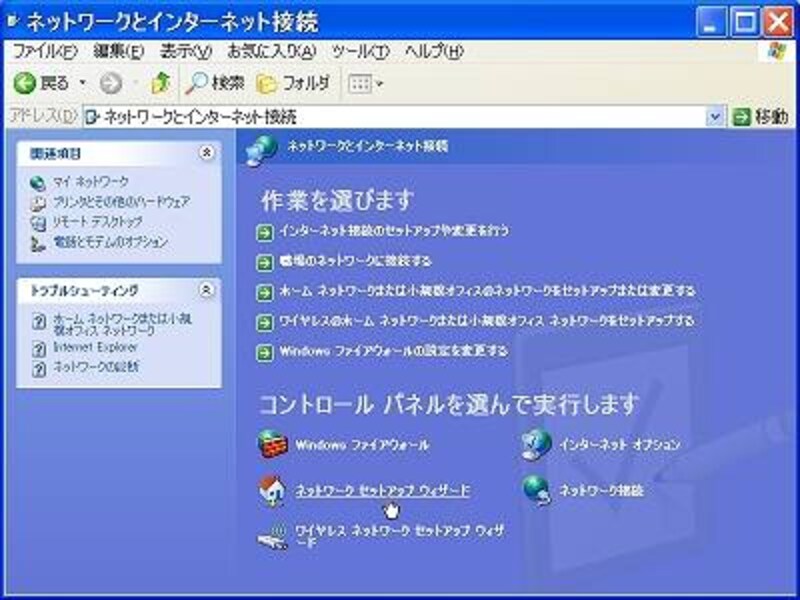The width and height of the screenshot is (800, 600).
Task: Click arrow icon for workplace network task
Action: point(264,263)
